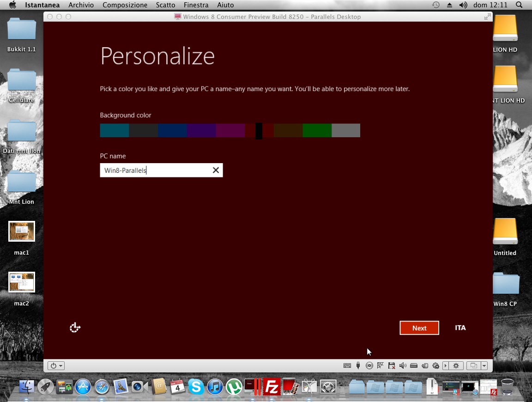Open the Aiuto menu
Screen dimensions: 532x402
pos(225,5)
